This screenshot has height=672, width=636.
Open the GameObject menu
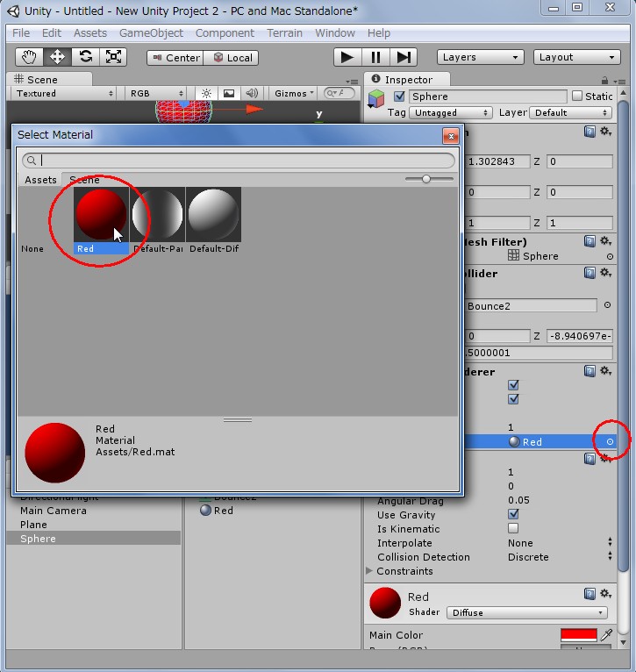(x=151, y=33)
